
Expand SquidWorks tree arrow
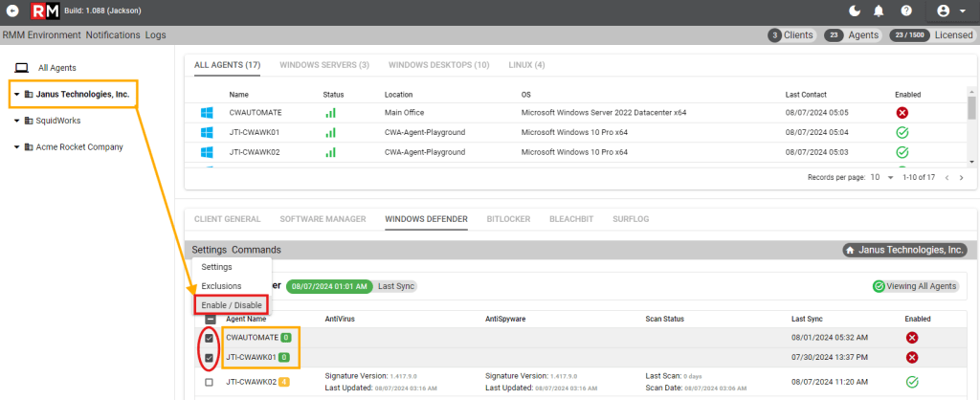(x=16, y=121)
